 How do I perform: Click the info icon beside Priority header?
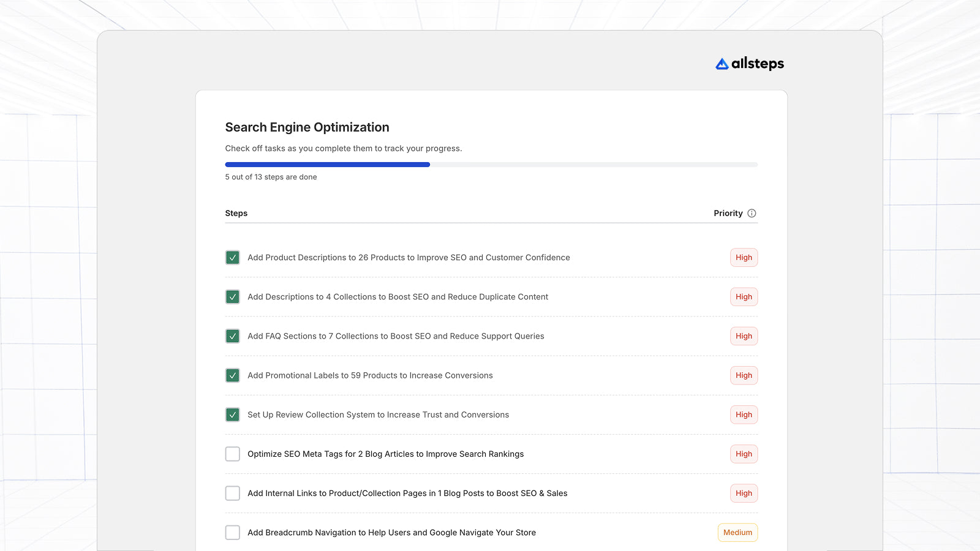pyautogui.click(x=752, y=213)
